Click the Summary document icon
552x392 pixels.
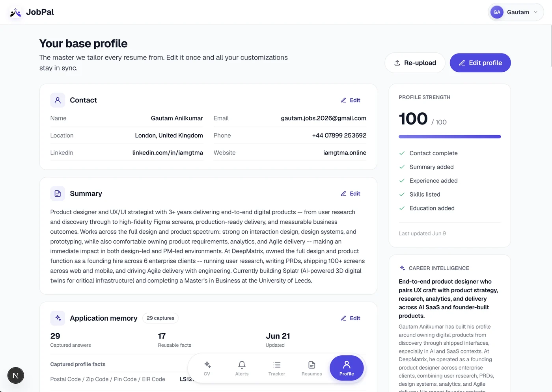58,193
